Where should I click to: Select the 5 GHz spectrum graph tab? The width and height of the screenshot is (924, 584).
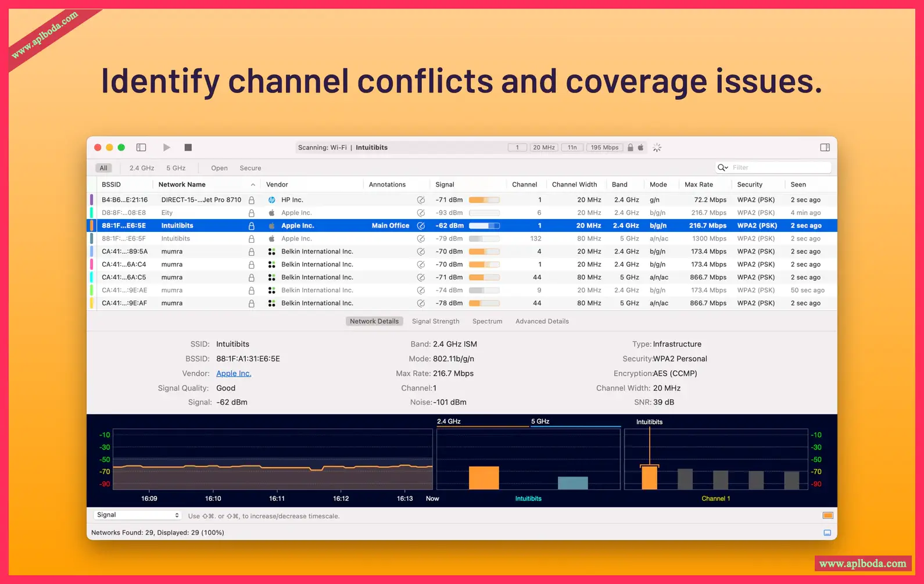point(540,421)
